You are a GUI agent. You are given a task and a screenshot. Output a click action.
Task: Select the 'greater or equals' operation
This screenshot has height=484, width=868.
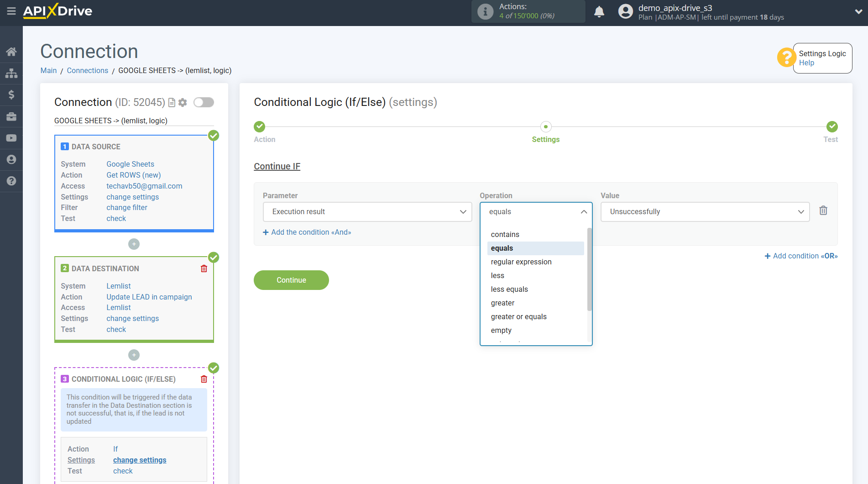pos(535,317)
